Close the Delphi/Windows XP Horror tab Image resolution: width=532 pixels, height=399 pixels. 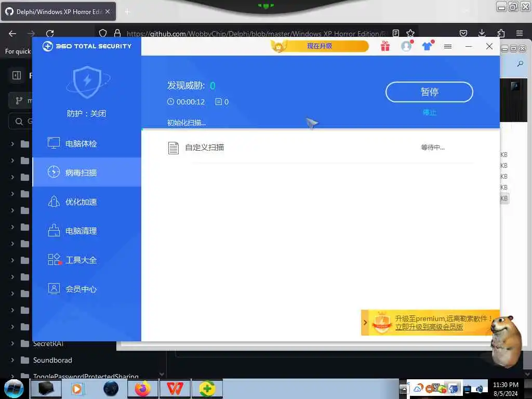(x=108, y=11)
